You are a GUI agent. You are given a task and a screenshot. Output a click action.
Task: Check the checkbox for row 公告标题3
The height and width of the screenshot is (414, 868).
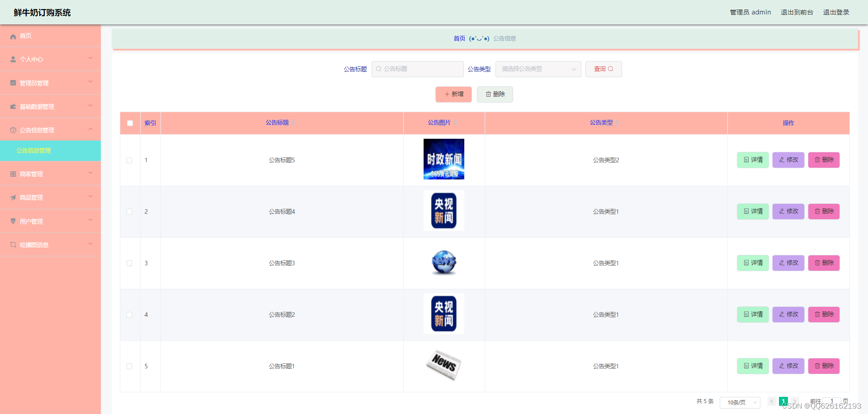tap(129, 263)
